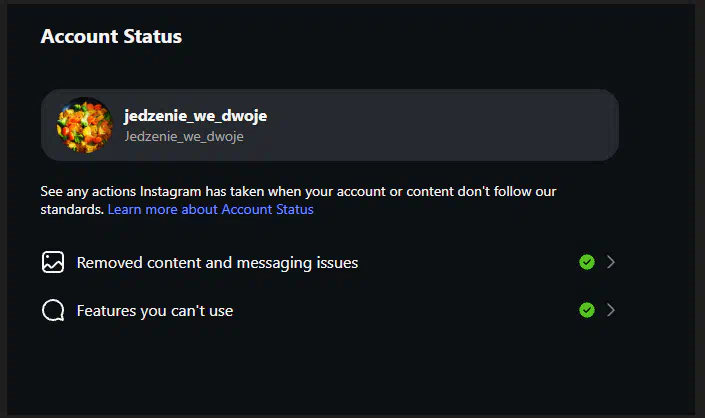Image resolution: width=705 pixels, height=418 pixels.
Task: Click the image icon beside Removed content
Action: pyautogui.click(x=53, y=263)
